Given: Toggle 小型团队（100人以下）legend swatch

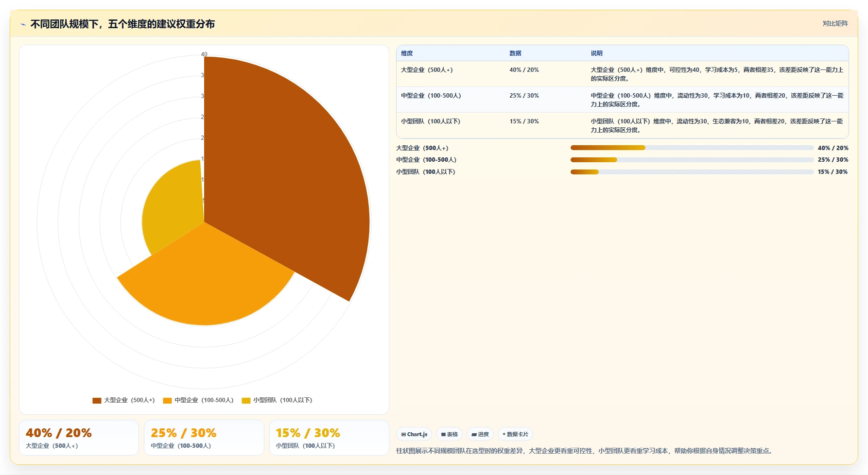Looking at the screenshot, I should coord(246,401).
